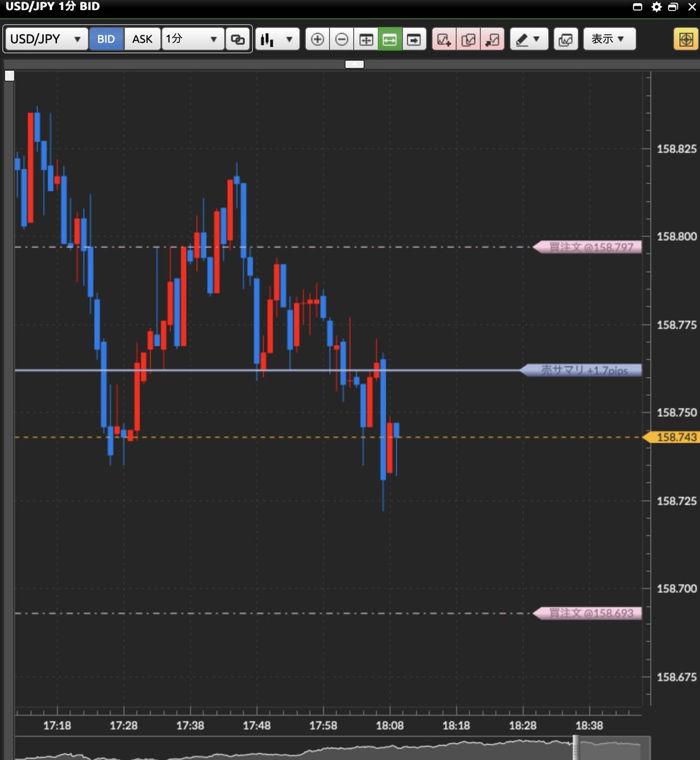The height and width of the screenshot is (760, 700).
Task: Click the chart link/sync icon
Action: click(x=238, y=39)
